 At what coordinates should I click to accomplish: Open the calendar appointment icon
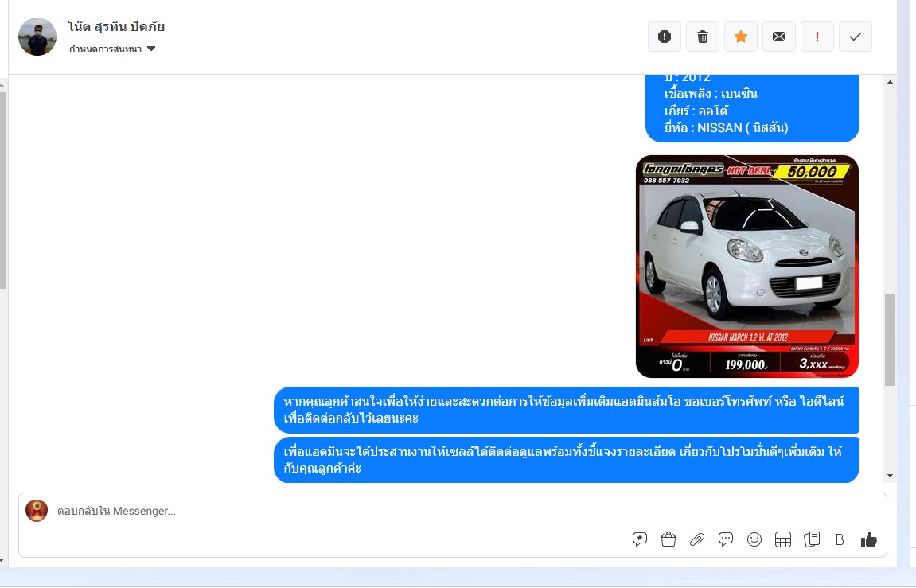click(x=783, y=539)
